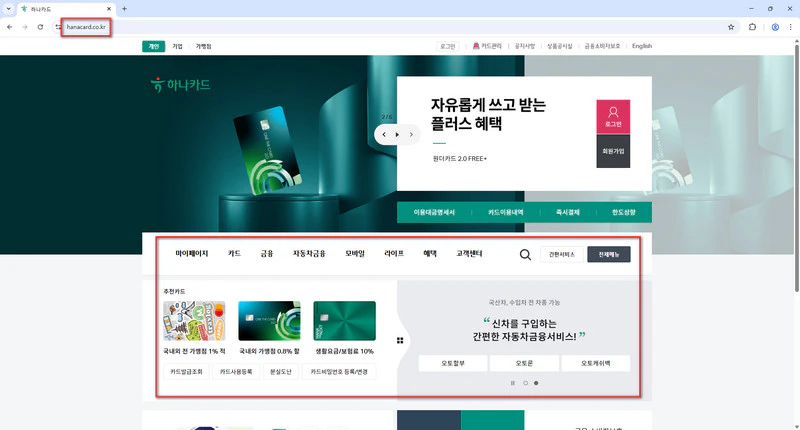Click the 오토론 button

524,363
